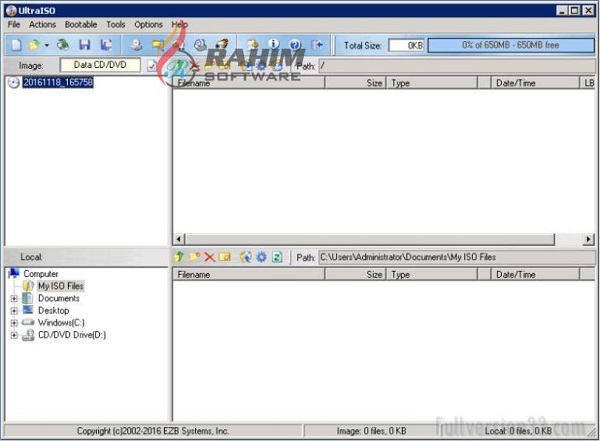
Task: Click the horizontal scrollbar left arrow
Action: point(179,239)
